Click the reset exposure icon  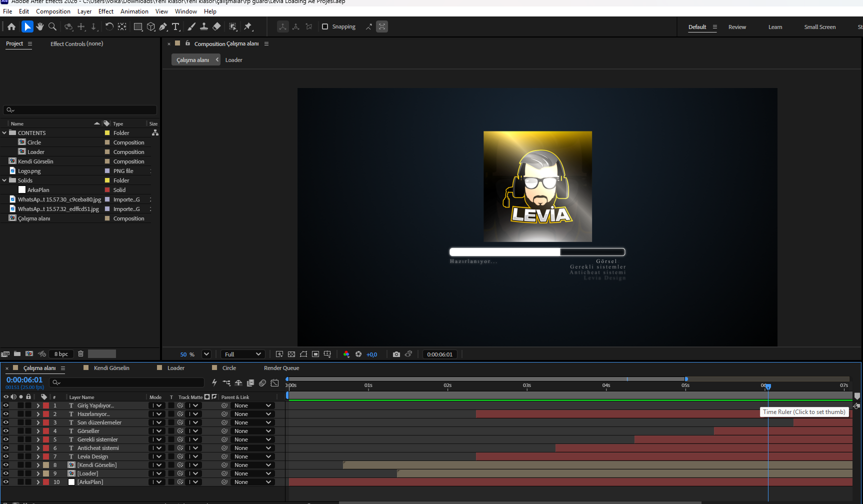358,354
